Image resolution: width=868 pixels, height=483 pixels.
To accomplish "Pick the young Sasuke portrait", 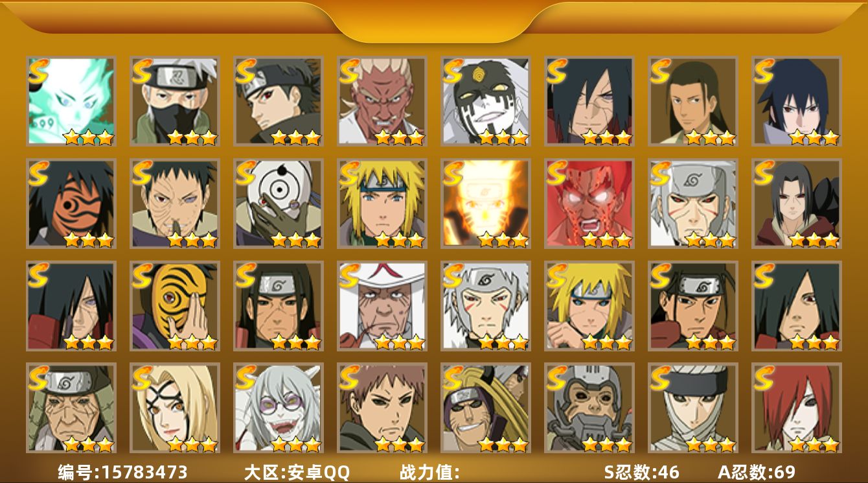I will pyautogui.click(x=796, y=100).
